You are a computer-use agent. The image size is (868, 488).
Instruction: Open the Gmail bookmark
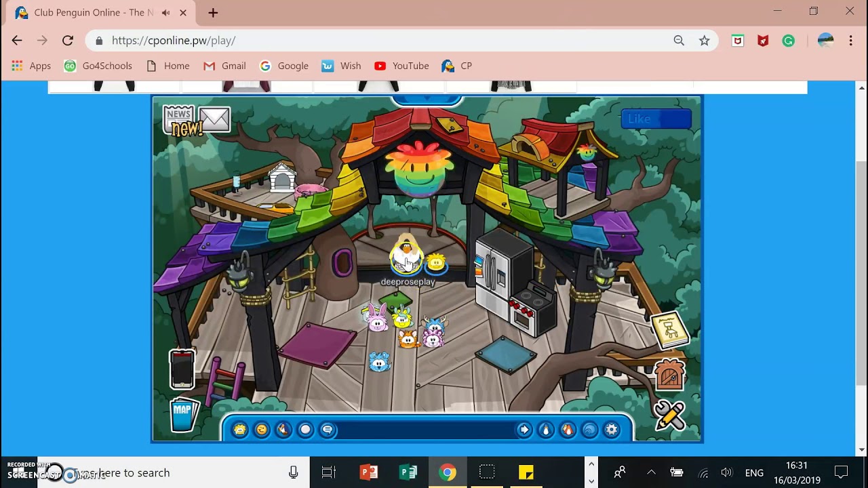click(224, 66)
